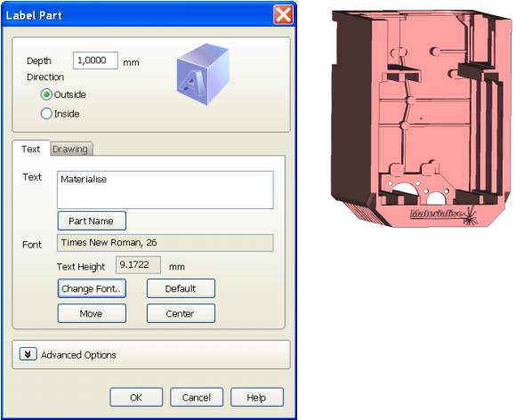Click the Move label button
The height and width of the screenshot is (420, 516).
point(92,313)
